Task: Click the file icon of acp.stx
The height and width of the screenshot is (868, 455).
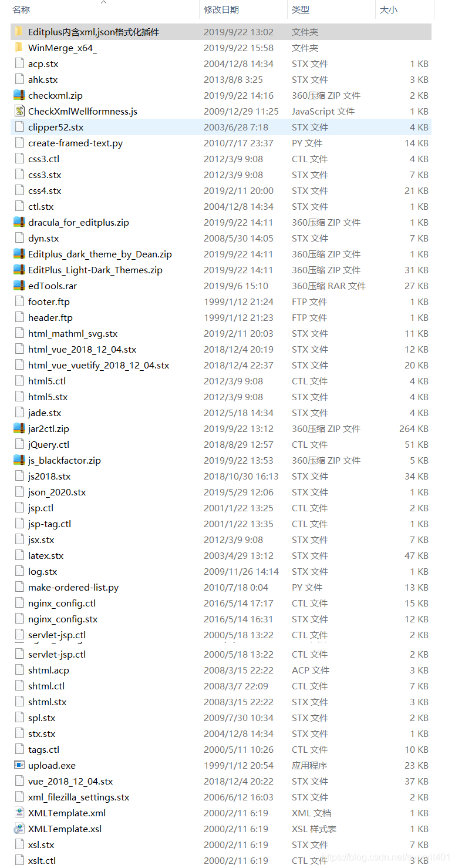Action: [x=19, y=63]
